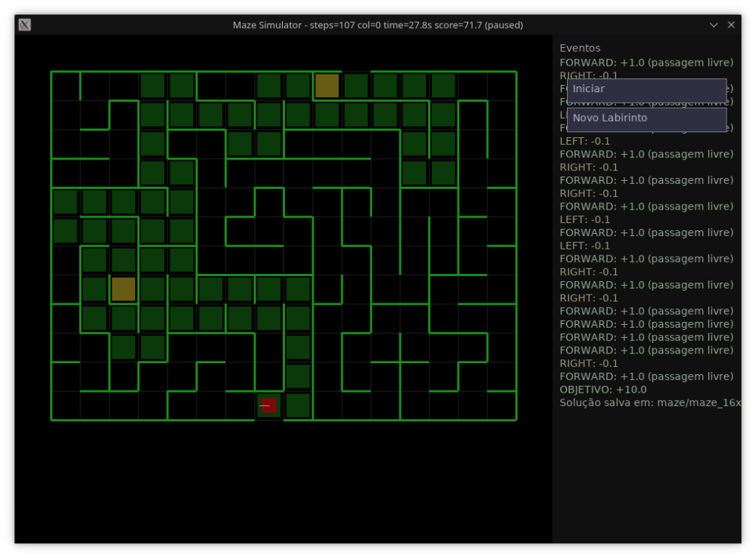The width and height of the screenshot is (756, 558).
Task: Click the green visited cell right of red agent
Action: point(298,405)
